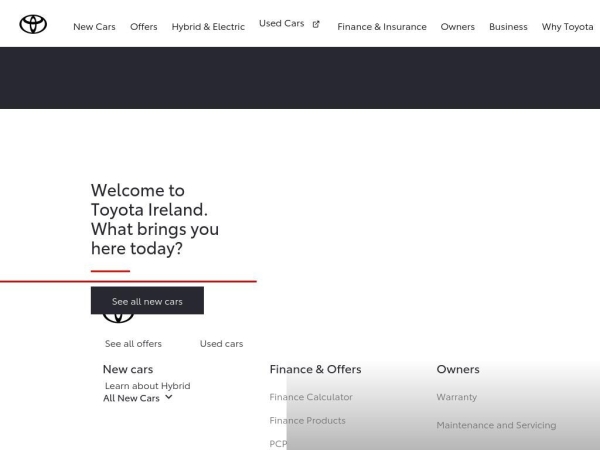The image size is (600, 450).
Task: Open the Maintenance and Servicing link
Action: (x=496, y=425)
